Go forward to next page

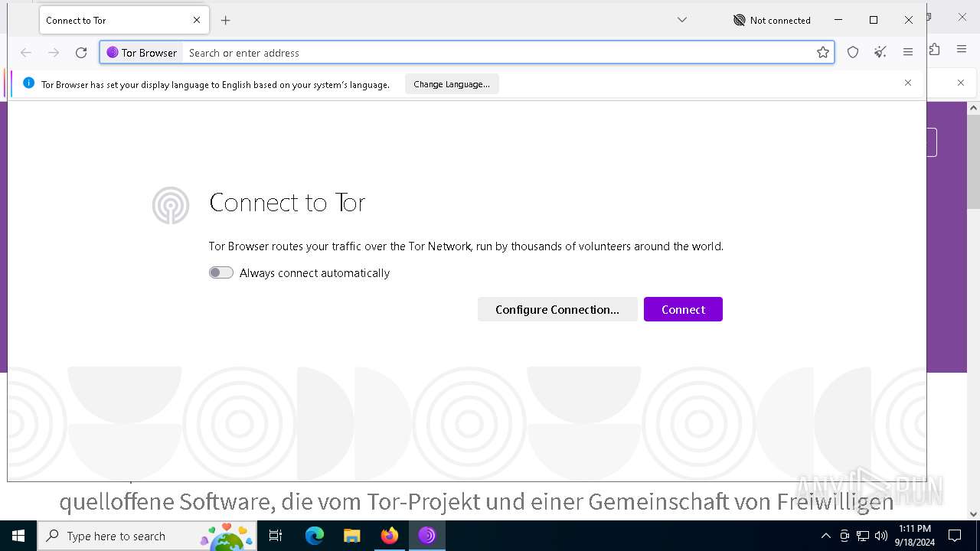tap(54, 53)
